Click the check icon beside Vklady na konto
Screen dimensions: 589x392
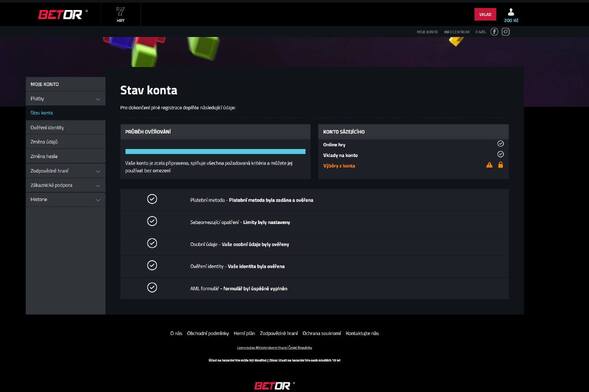(500, 154)
